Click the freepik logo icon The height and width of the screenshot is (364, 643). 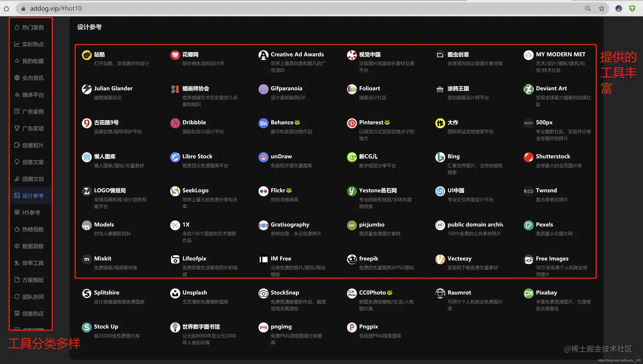coord(352,259)
